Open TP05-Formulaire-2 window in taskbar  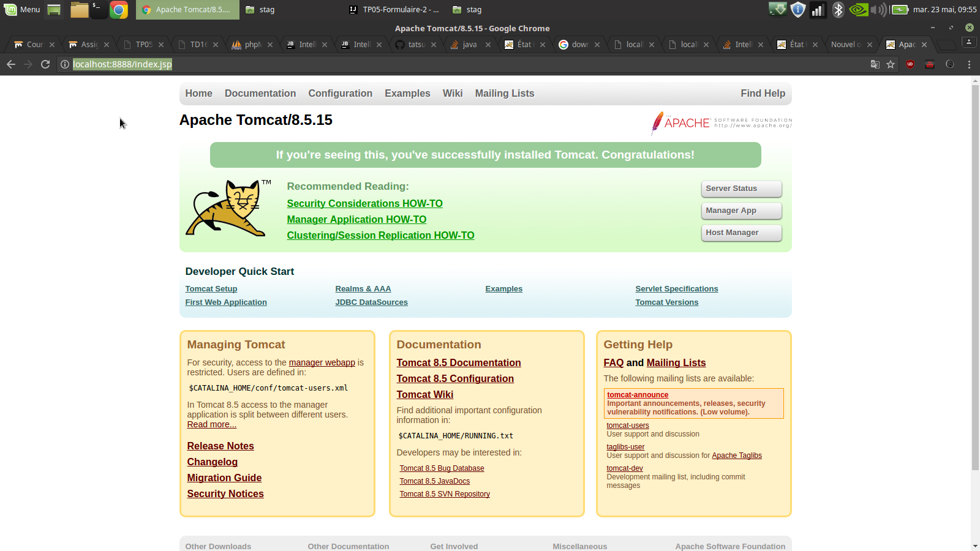pos(395,10)
